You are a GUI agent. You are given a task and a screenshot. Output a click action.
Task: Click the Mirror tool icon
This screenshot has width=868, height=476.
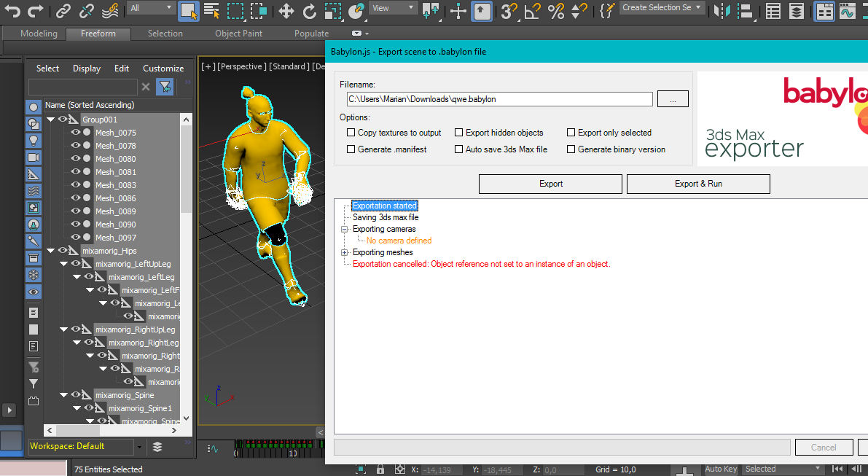[x=722, y=10]
